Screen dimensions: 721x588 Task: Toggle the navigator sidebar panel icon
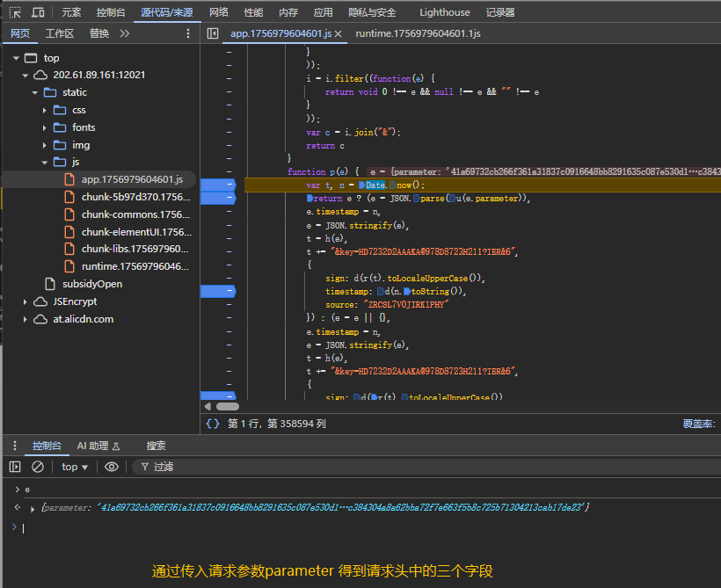tap(212, 33)
